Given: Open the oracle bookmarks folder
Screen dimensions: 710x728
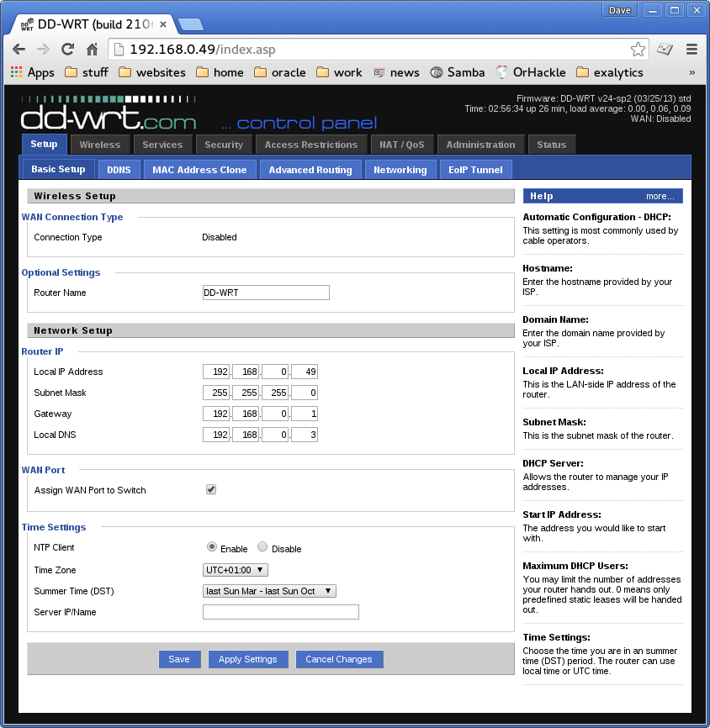Looking at the screenshot, I should (x=280, y=72).
